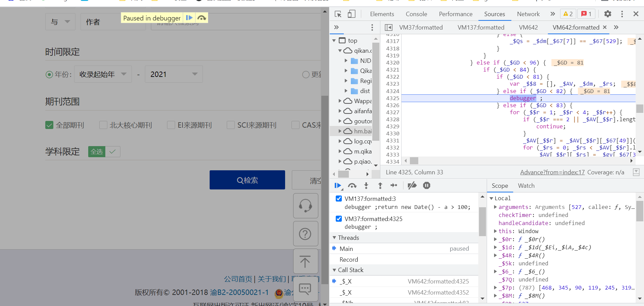Click the breakpoints pane vertical scrollbar

[482, 222]
